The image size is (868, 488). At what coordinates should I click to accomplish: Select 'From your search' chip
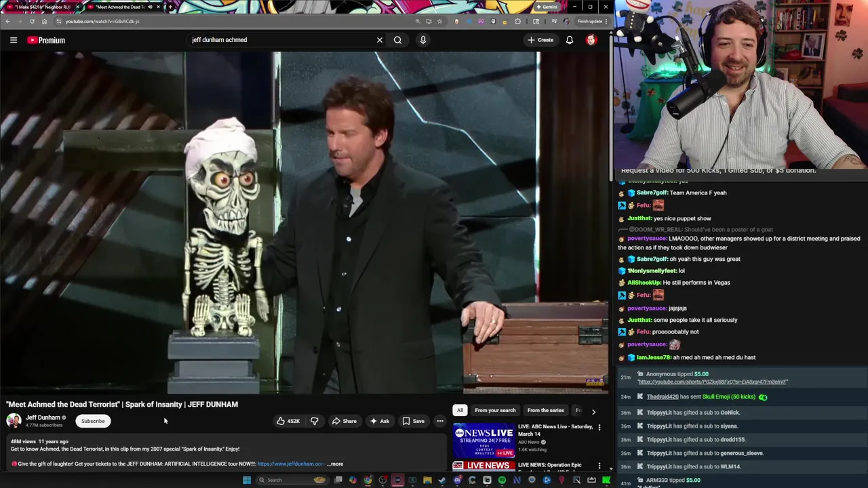[495, 410]
